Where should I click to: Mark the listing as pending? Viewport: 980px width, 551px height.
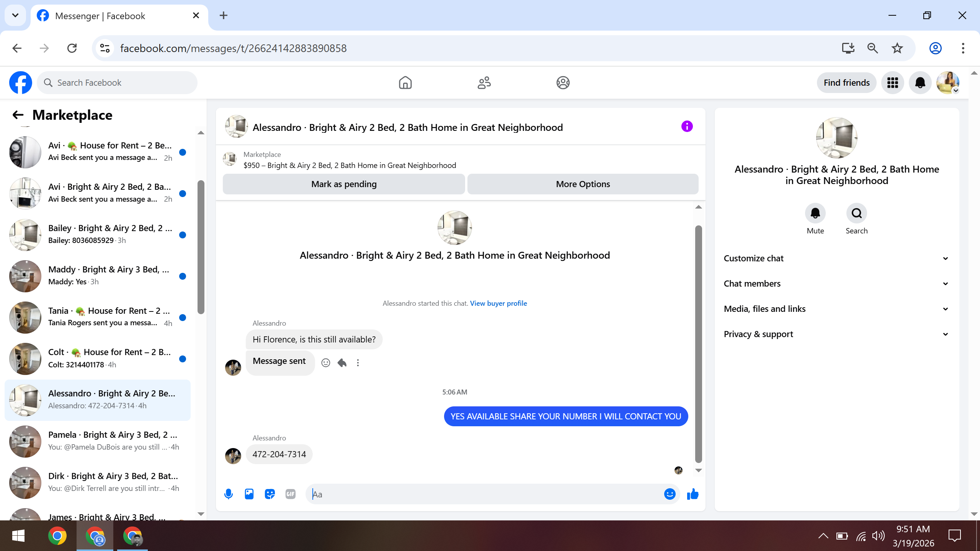[x=344, y=184]
